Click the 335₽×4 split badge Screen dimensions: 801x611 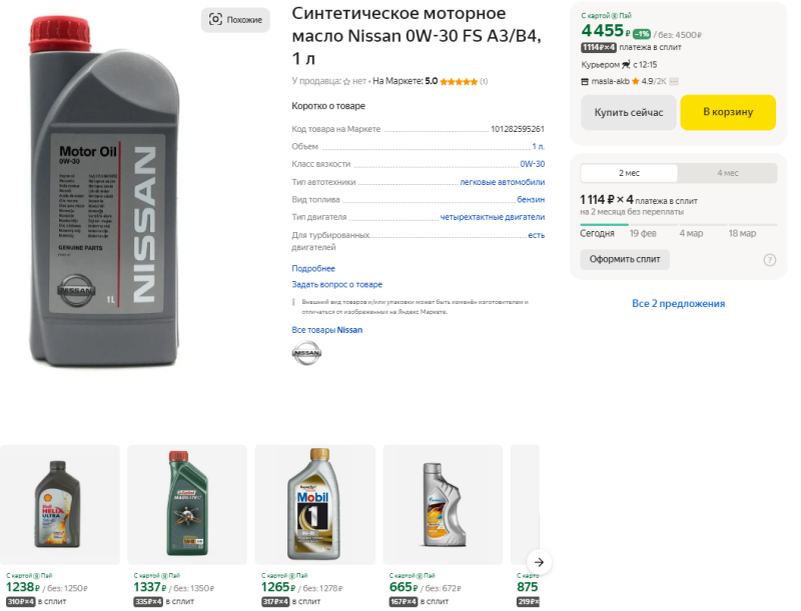coord(148,602)
